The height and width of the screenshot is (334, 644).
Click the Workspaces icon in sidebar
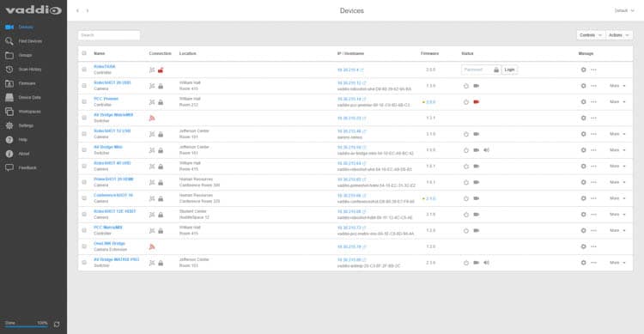point(9,112)
